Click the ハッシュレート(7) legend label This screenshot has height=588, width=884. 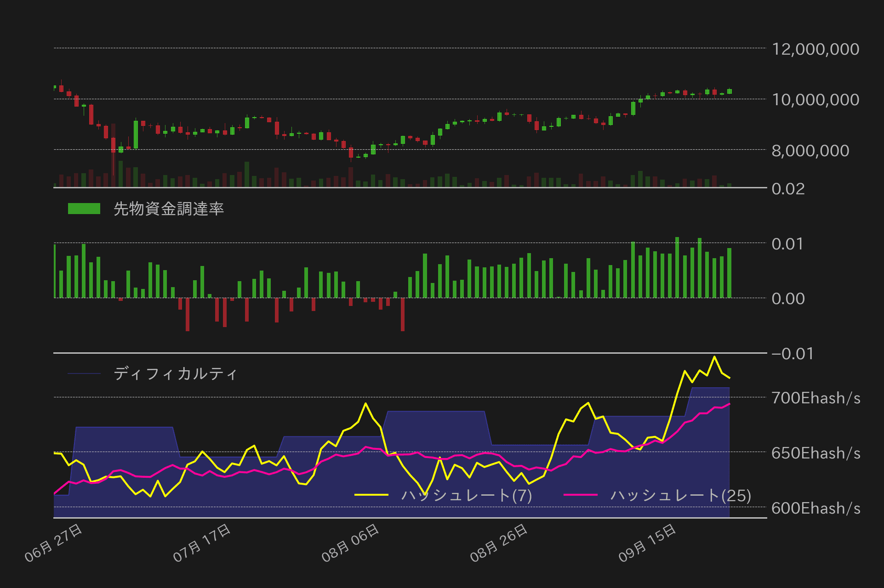click(x=467, y=495)
